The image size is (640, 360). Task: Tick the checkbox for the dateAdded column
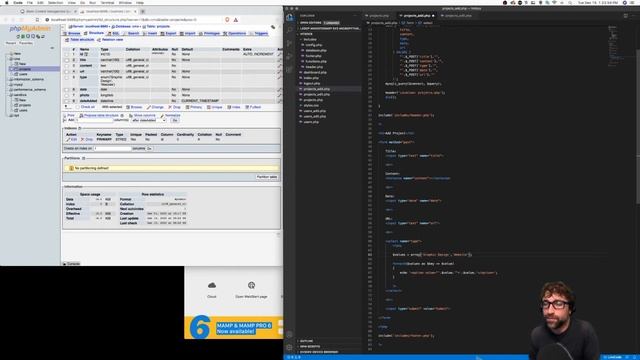click(67, 101)
